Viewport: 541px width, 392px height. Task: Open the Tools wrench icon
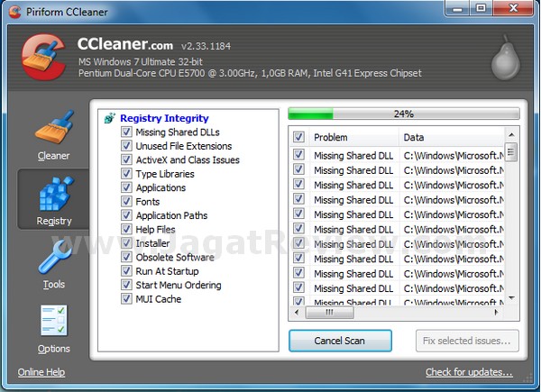click(54, 257)
